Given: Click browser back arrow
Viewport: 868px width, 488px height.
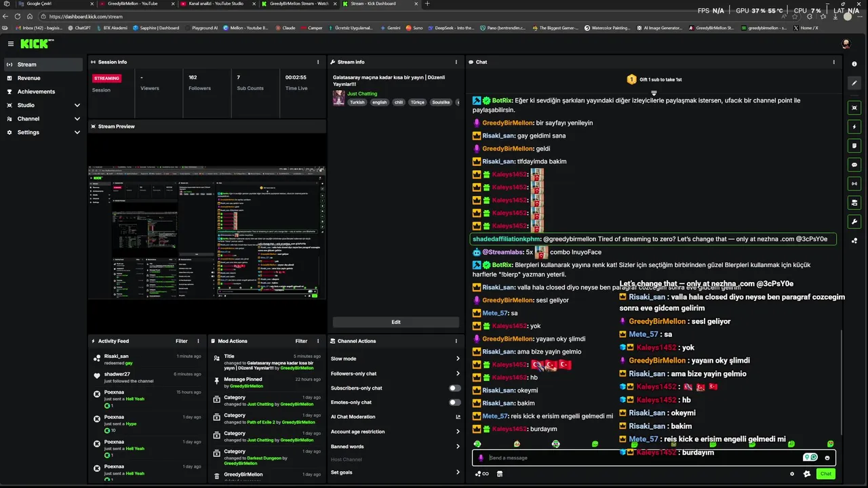Looking at the screenshot, I should click(7, 16).
